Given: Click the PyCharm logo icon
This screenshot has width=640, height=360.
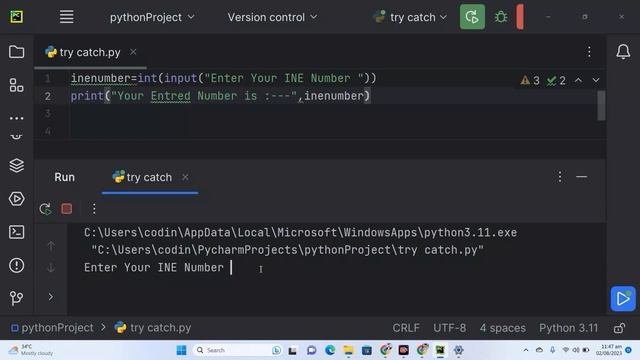Looking at the screenshot, I should tap(17, 17).
